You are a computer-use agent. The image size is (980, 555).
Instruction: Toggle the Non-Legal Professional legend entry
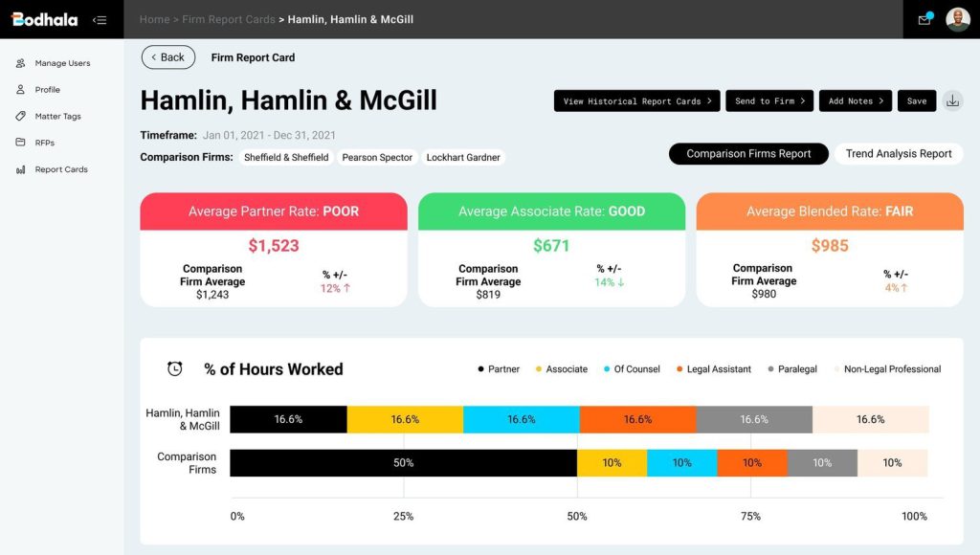pyautogui.click(x=887, y=369)
